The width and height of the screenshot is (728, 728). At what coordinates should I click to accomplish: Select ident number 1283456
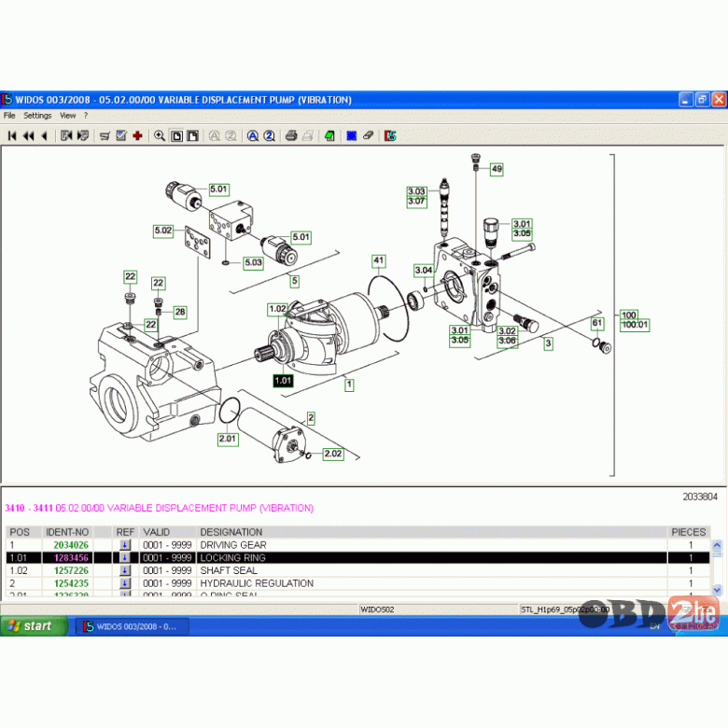(71, 557)
